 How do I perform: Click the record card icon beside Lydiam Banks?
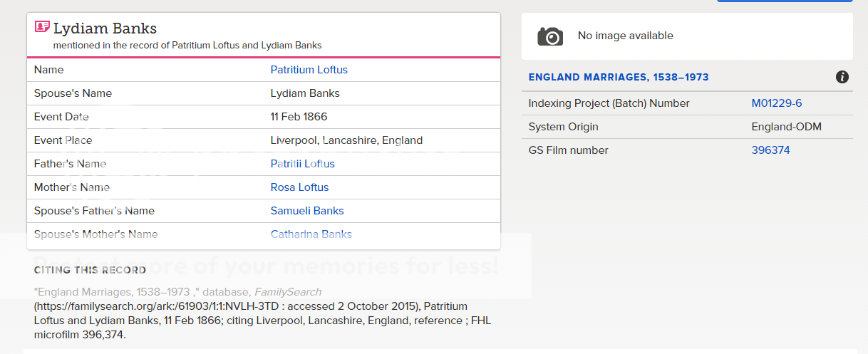click(x=42, y=27)
